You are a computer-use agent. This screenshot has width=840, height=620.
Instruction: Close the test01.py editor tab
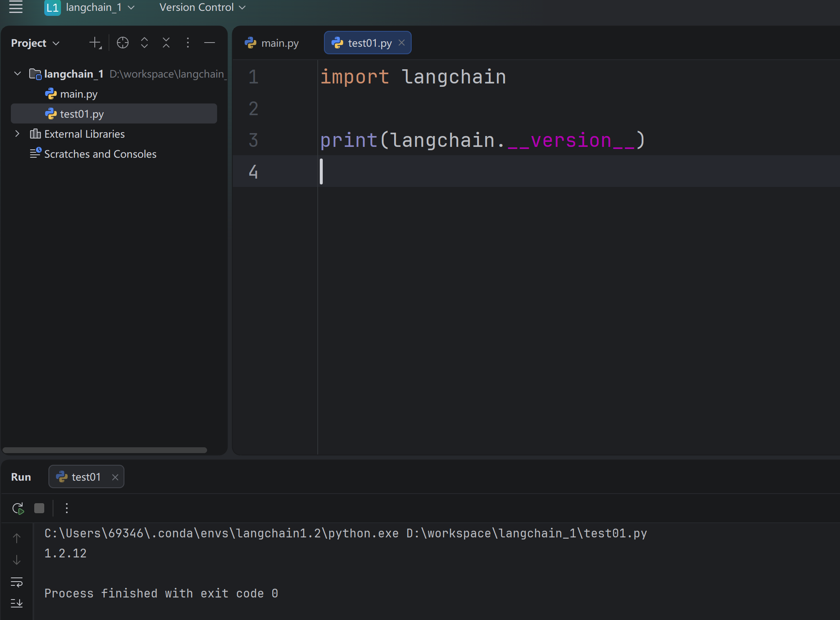[x=402, y=43]
